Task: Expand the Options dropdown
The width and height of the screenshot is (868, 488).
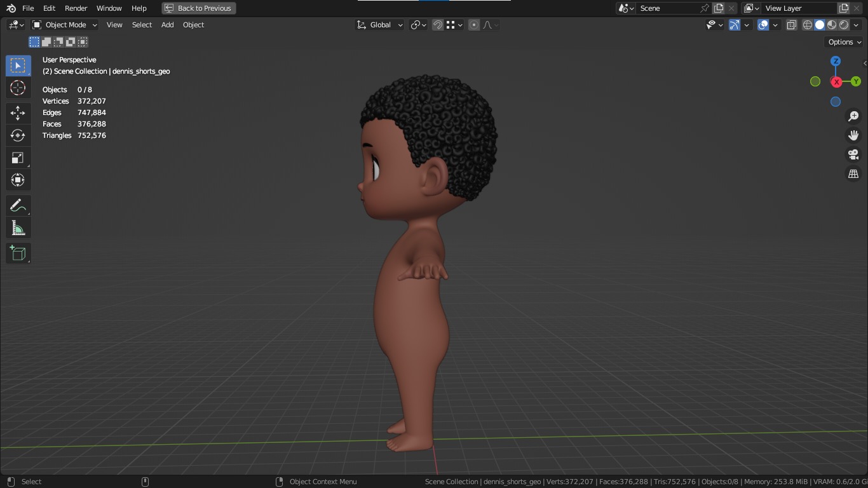Action: pos(844,42)
